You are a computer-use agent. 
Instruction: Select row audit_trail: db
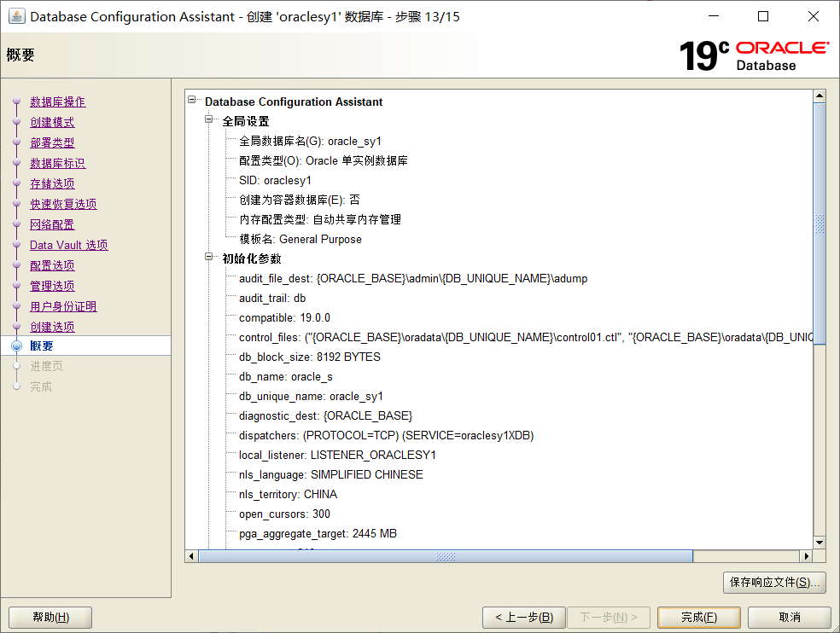point(272,299)
